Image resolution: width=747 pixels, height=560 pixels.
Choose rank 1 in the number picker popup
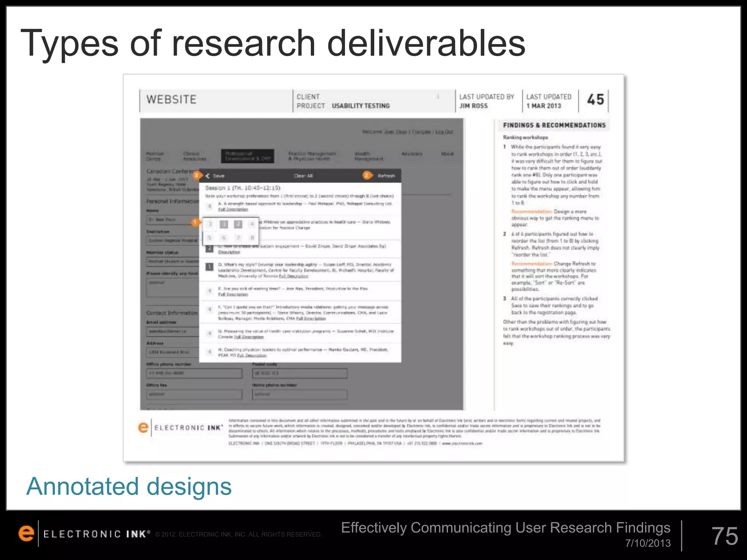[x=224, y=224]
